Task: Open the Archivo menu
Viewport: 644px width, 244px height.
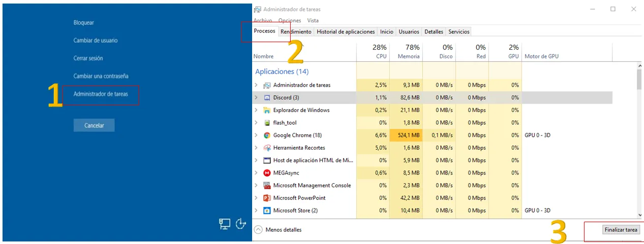Action: (x=263, y=21)
